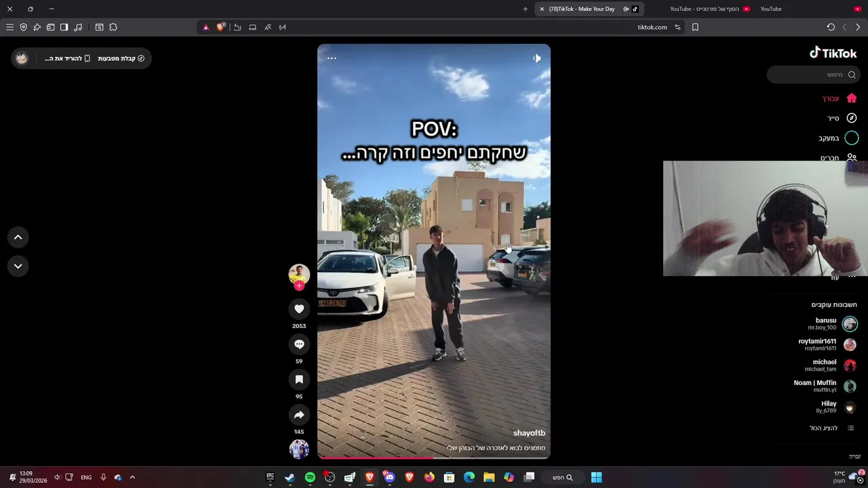The width and height of the screenshot is (868, 488).
Task: Open site settings icon next to tiktok.com
Action: pyautogui.click(x=677, y=27)
